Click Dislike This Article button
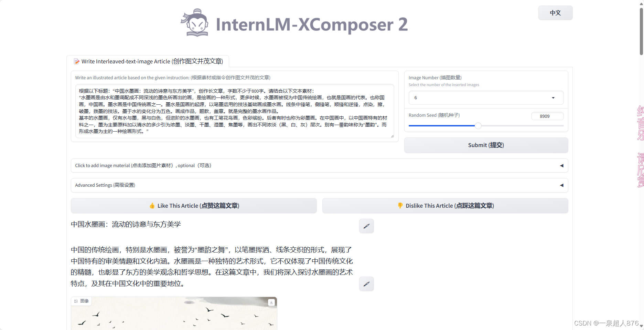This screenshot has width=644, height=330. pos(445,206)
